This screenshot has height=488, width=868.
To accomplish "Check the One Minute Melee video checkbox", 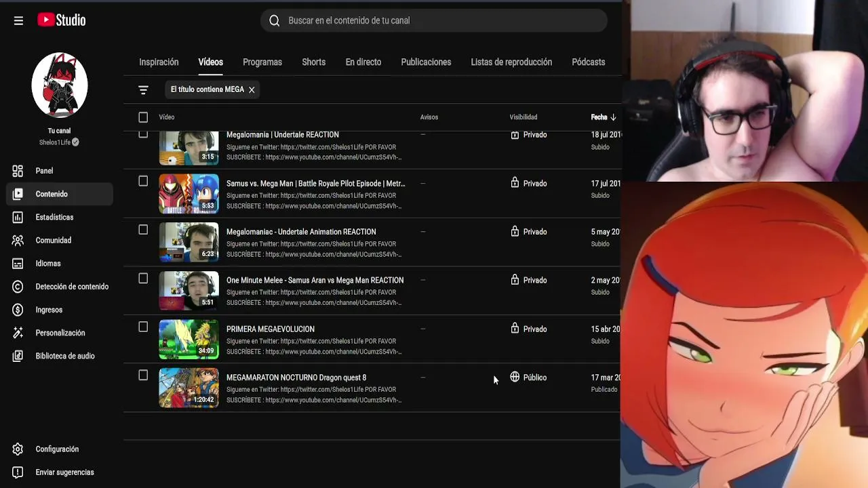I will (143, 278).
